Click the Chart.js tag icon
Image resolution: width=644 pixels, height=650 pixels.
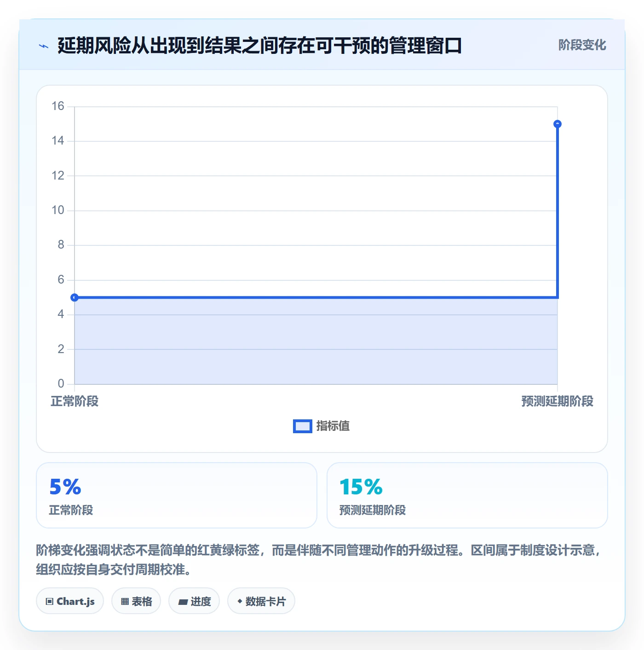(50, 601)
